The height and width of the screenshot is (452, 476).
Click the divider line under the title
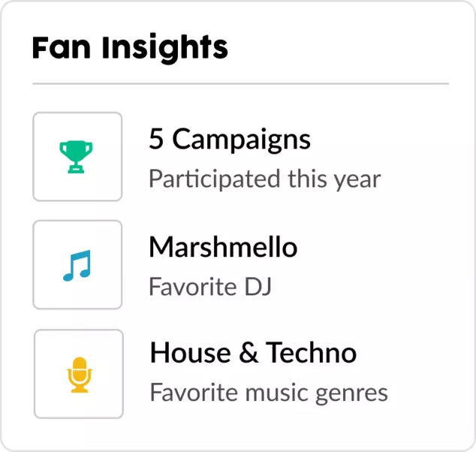(x=240, y=83)
